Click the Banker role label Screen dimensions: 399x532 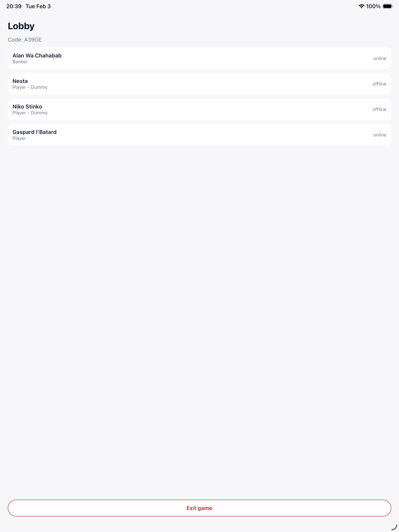point(20,62)
